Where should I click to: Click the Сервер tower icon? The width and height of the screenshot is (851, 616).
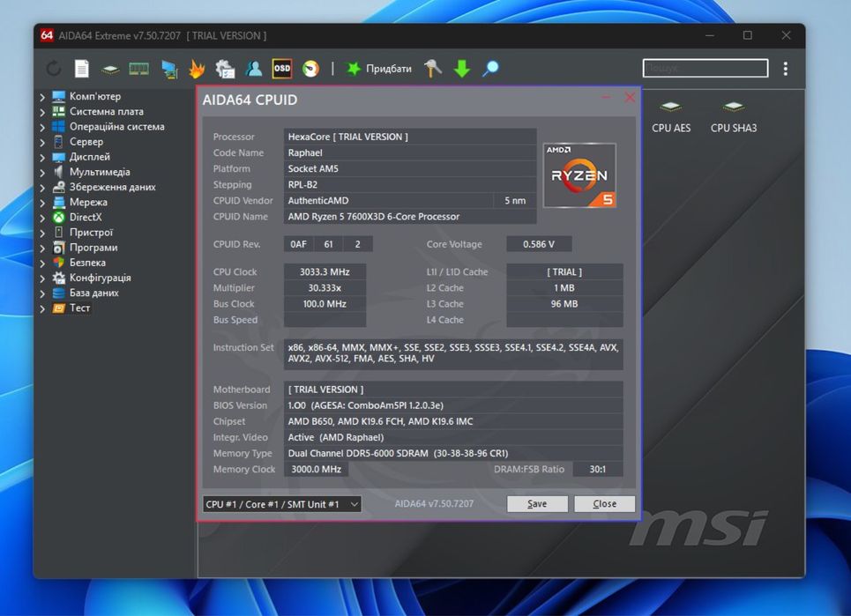pos(58,142)
